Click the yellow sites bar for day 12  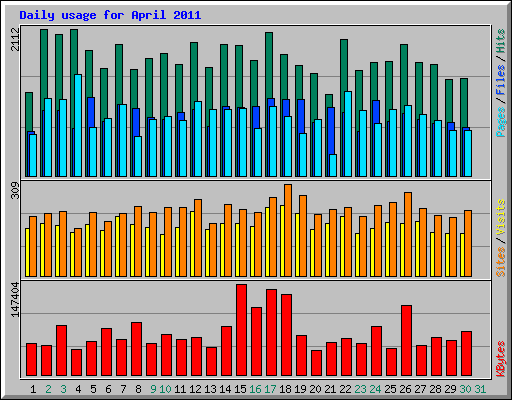pyautogui.click(x=192, y=244)
